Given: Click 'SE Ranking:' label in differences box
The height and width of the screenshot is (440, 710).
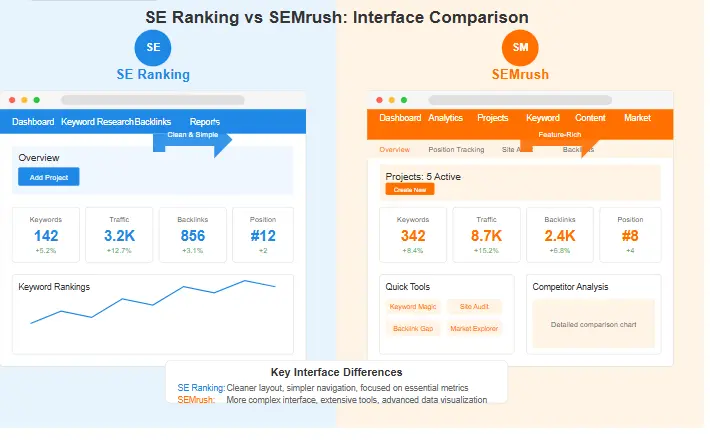Looking at the screenshot, I should 201,388.
